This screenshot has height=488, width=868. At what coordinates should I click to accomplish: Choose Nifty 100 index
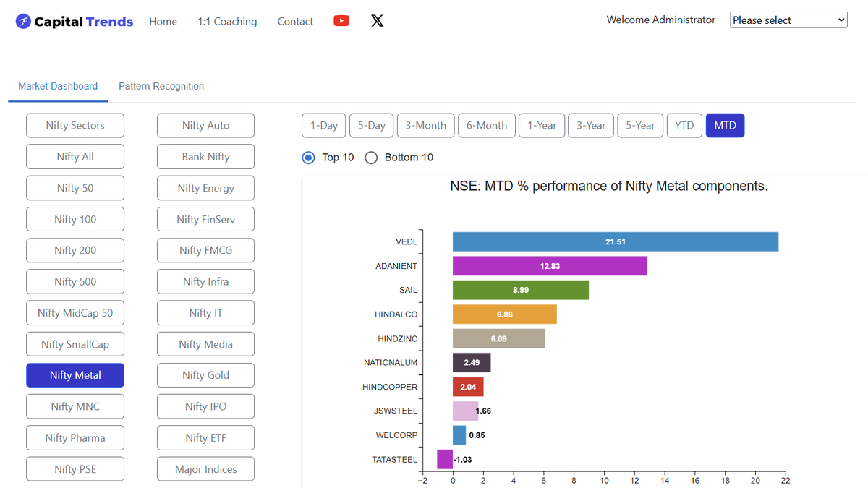(75, 219)
